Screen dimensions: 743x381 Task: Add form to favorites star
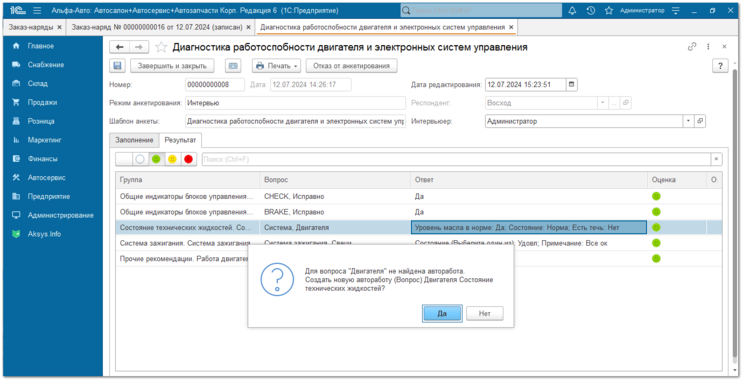click(161, 47)
